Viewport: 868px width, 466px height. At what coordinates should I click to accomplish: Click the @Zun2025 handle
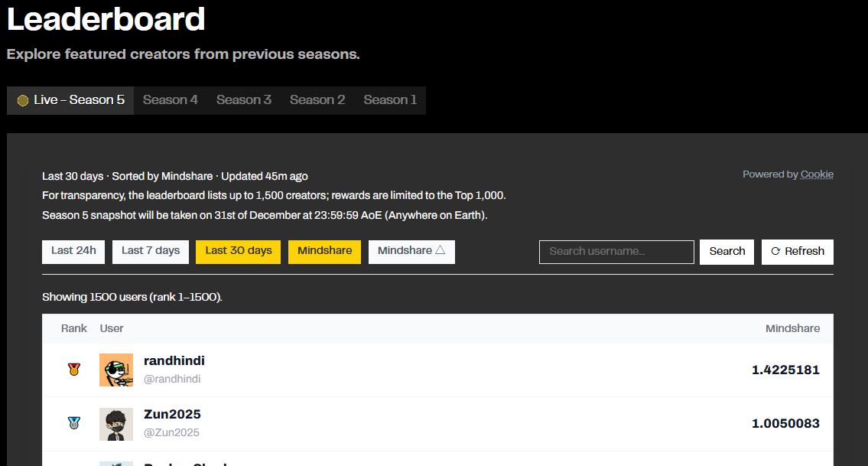click(x=171, y=433)
